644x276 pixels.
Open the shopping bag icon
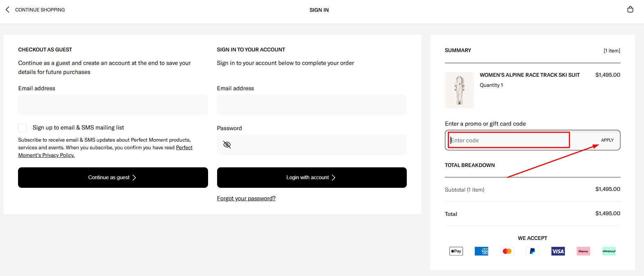(630, 9)
